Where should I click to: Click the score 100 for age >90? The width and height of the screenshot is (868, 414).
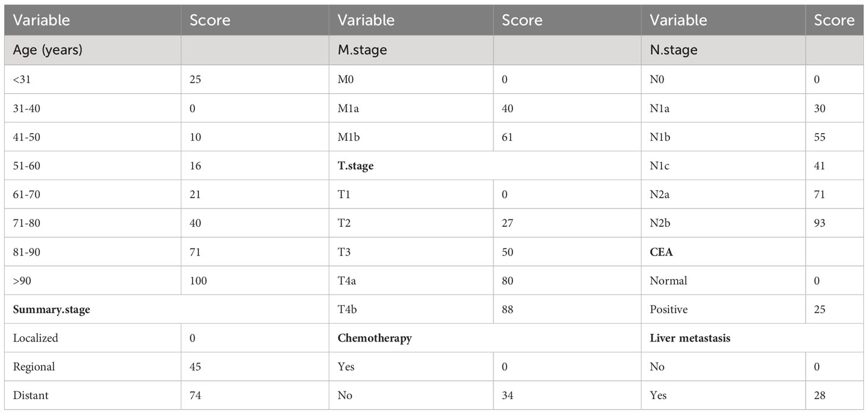198,280
